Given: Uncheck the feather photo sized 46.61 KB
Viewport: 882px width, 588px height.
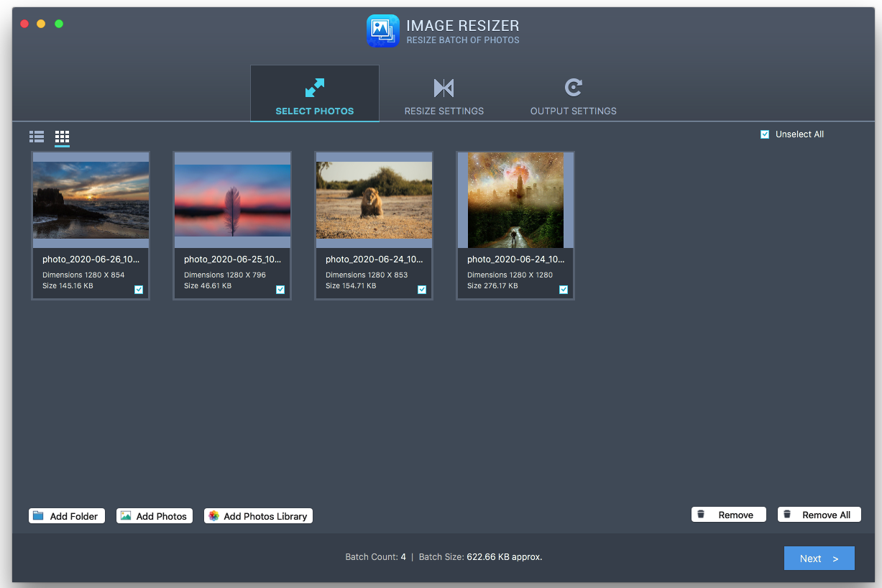Looking at the screenshot, I should [280, 290].
